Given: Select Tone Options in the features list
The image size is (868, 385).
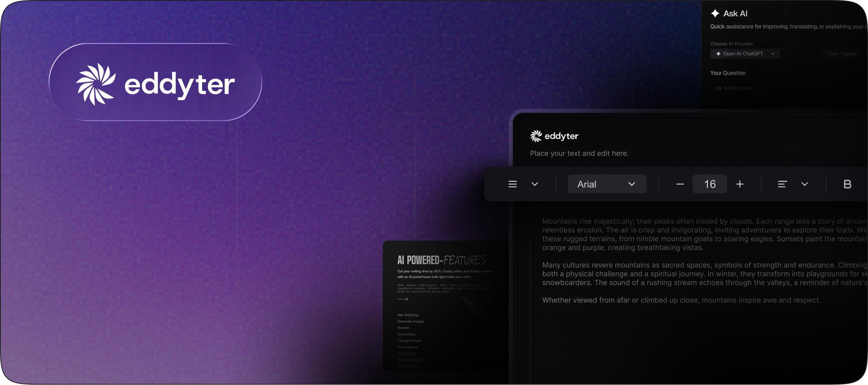Looking at the screenshot, I should pyautogui.click(x=408, y=347).
